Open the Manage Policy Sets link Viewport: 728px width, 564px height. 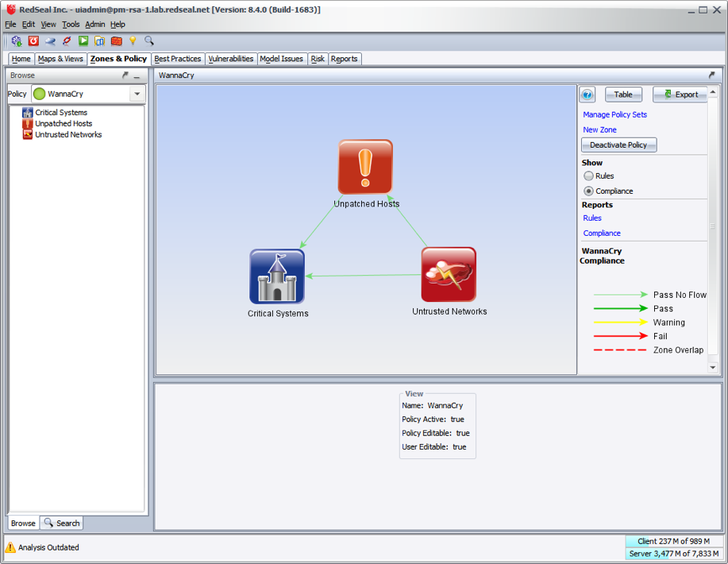(614, 114)
